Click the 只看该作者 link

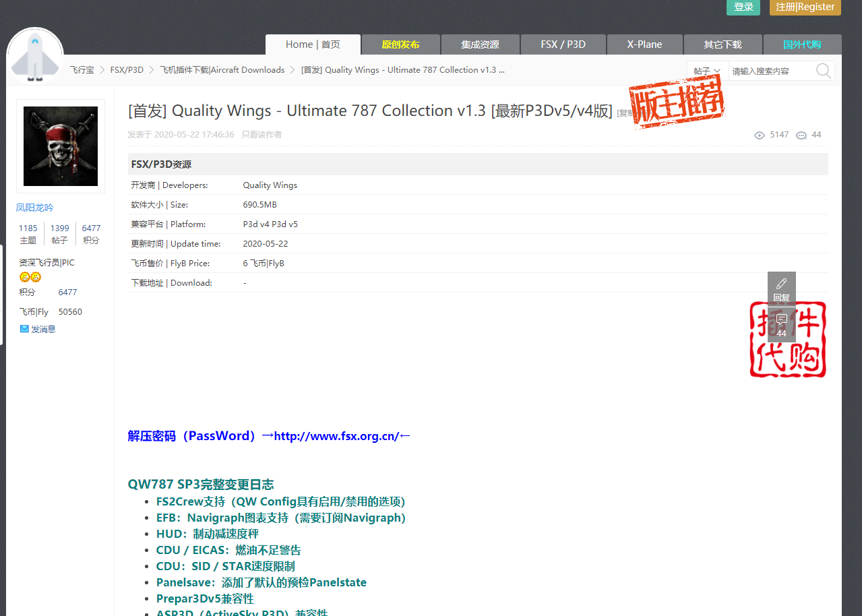point(261,135)
